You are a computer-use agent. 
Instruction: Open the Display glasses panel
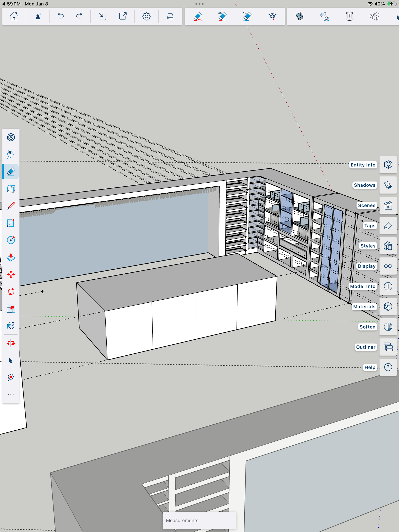click(x=388, y=266)
